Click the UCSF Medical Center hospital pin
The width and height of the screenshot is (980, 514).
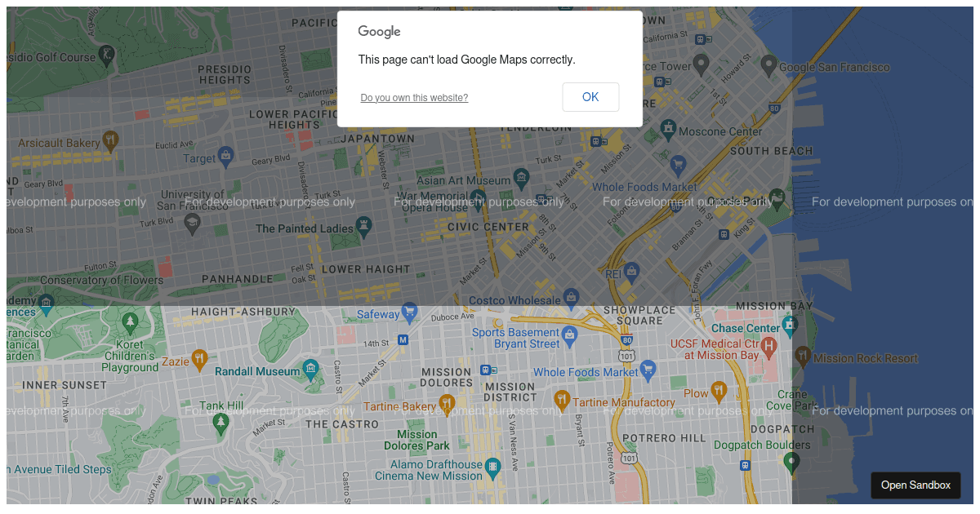point(768,348)
